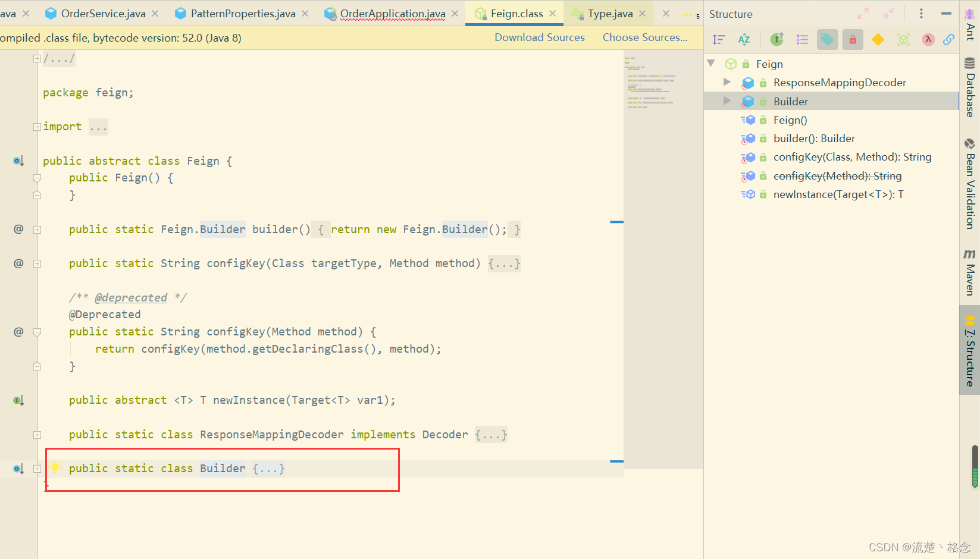This screenshot has height=559, width=980.
Task: Select builder(): Builder in Structure tree
Action: click(x=814, y=139)
